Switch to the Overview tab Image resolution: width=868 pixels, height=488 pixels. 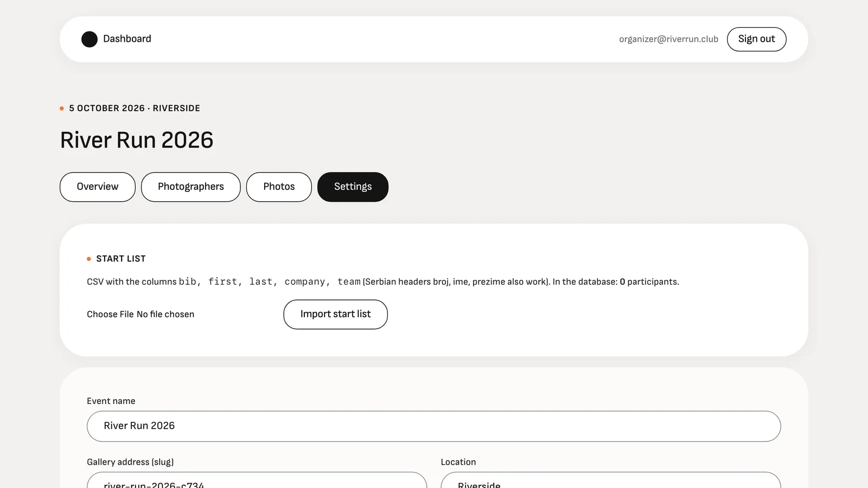98,187
